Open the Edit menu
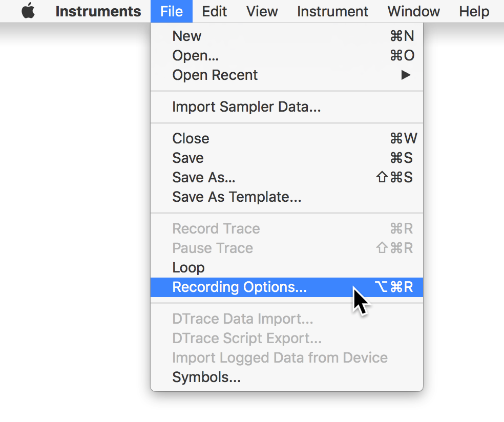This screenshot has width=504, height=422. coord(214,11)
